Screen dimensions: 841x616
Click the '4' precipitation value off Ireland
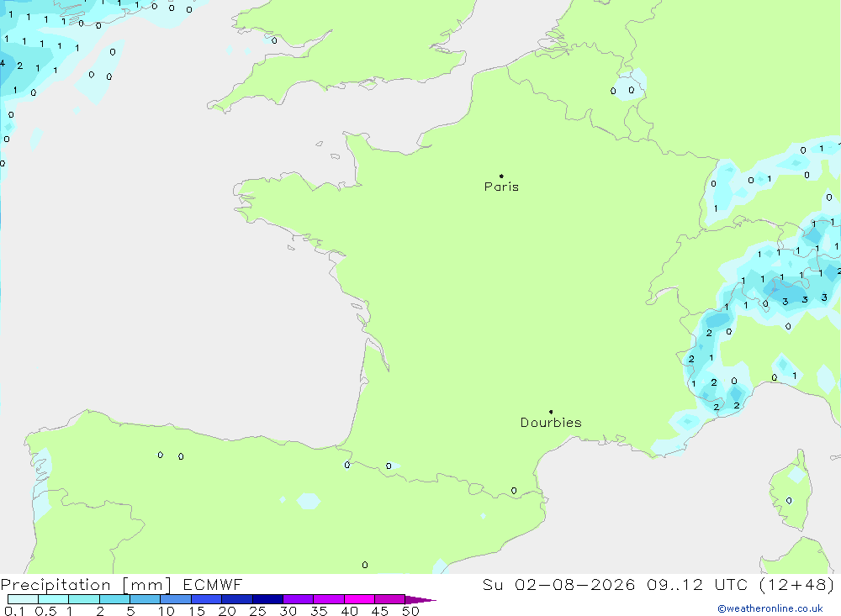pos(3,63)
